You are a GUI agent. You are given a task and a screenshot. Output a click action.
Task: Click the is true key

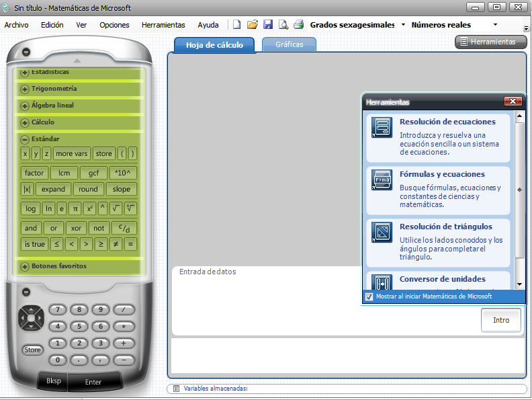(x=35, y=244)
